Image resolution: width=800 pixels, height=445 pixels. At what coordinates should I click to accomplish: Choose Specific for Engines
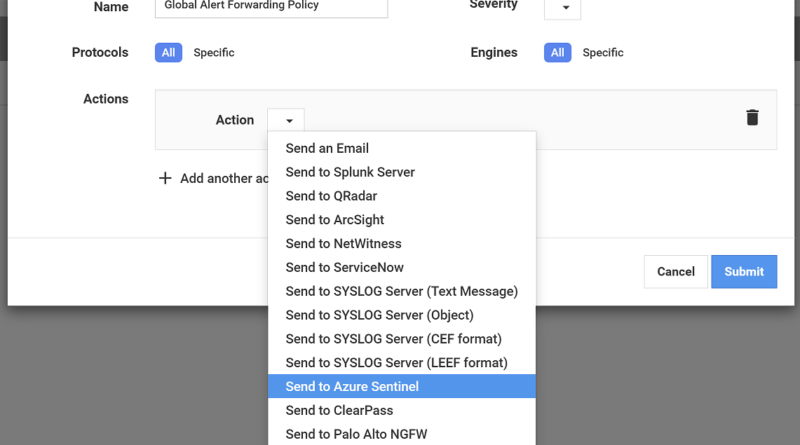tap(603, 53)
